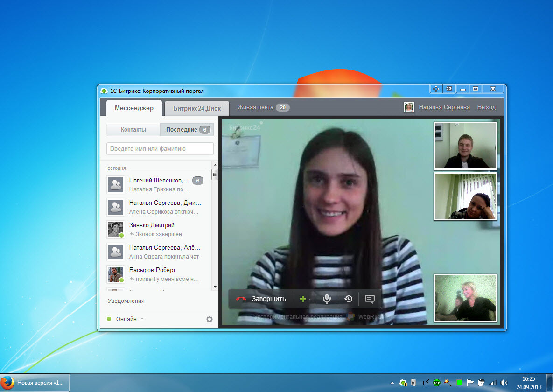553x392 pixels.
Task: Click group avatar of Алёна Серикова chat
Action: [x=116, y=207]
